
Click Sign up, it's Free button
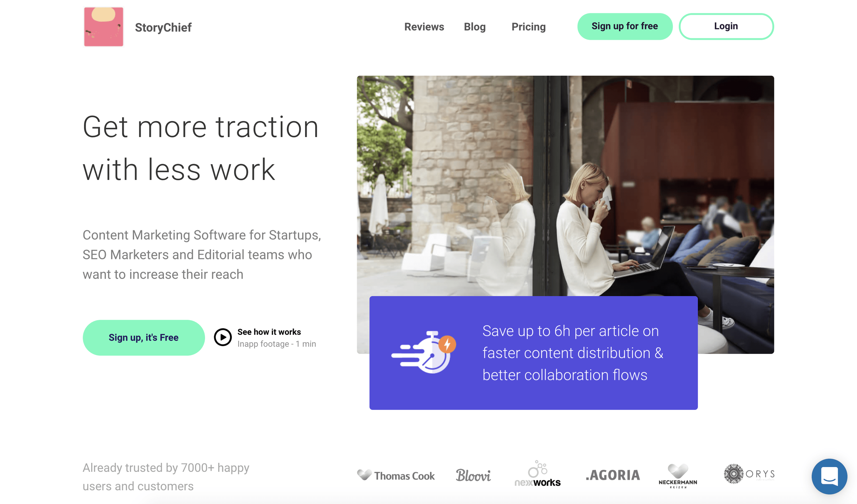click(x=144, y=337)
